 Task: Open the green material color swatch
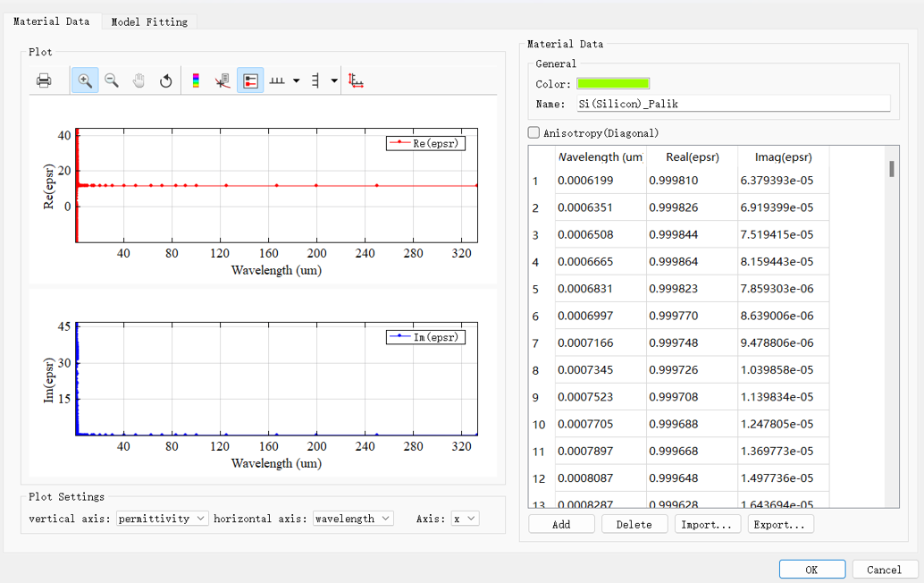pyautogui.click(x=613, y=84)
